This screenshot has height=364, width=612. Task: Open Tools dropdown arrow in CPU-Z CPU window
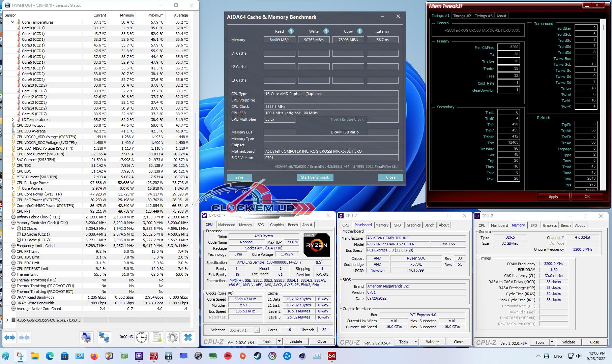pos(279,341)
